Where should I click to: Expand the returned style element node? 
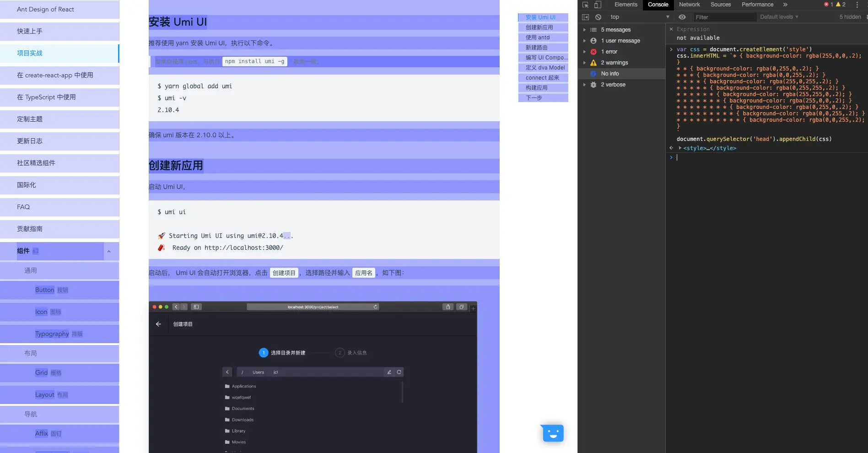pos(680,148)
